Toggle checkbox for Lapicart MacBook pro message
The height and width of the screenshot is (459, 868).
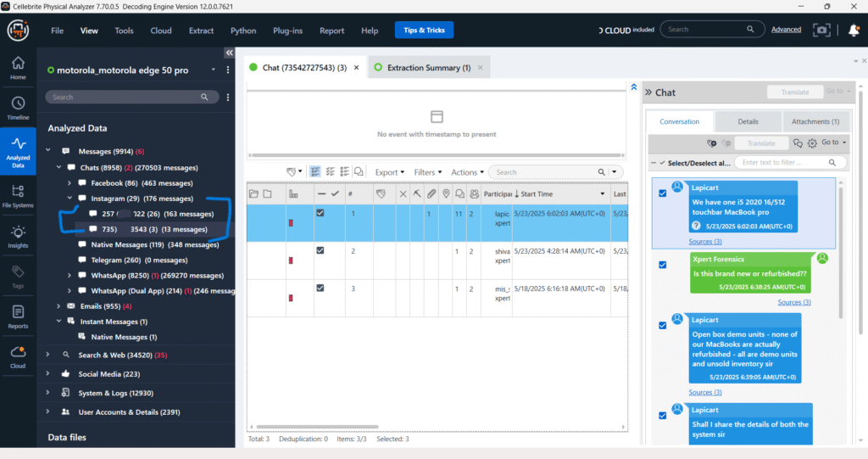(663, 193)
